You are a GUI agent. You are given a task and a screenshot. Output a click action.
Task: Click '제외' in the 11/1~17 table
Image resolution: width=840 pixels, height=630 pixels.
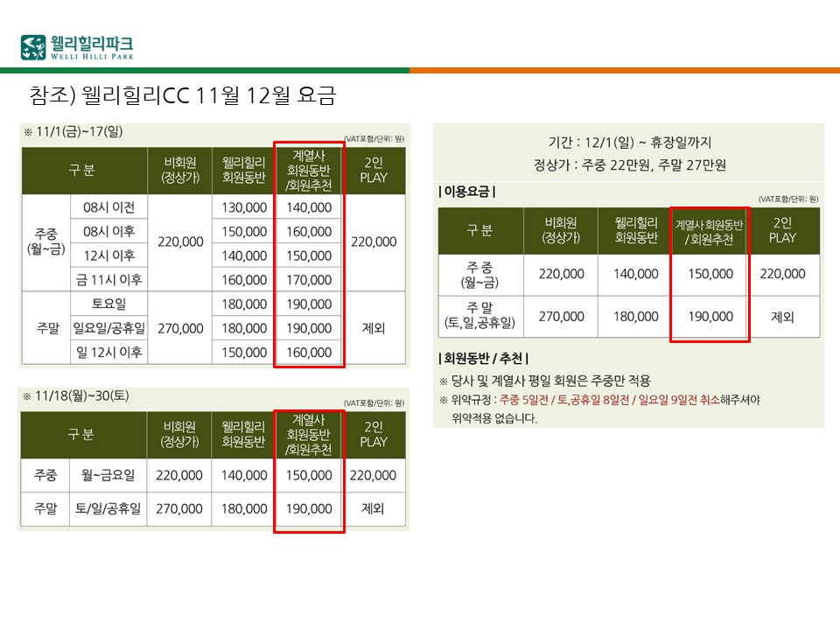pos(374,328)
